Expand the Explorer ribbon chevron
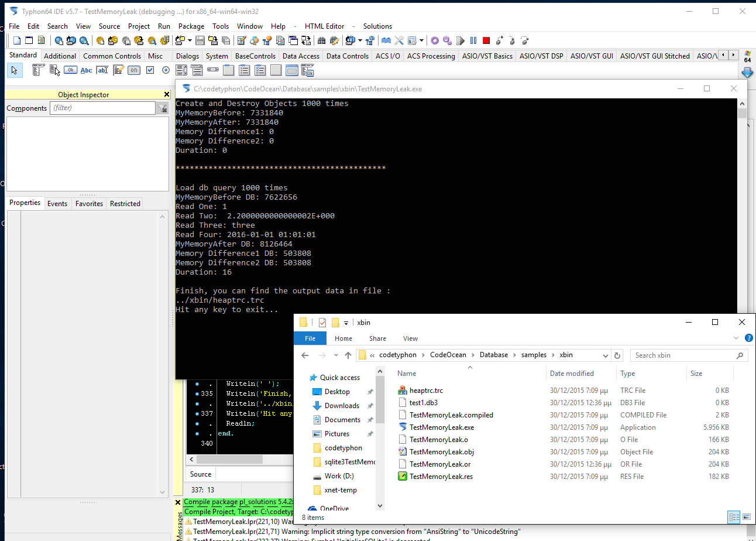 coord(736,338)
